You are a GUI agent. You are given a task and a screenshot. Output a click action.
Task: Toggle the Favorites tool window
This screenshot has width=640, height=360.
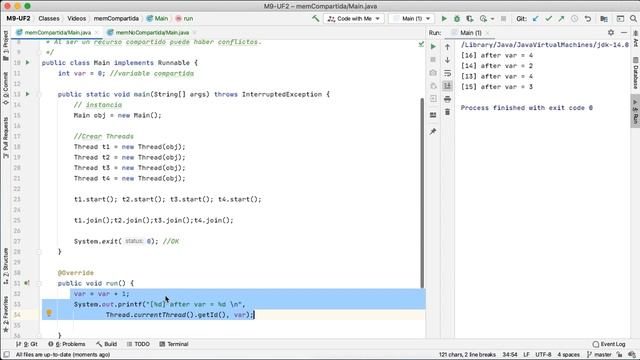(x=5, y=313)
